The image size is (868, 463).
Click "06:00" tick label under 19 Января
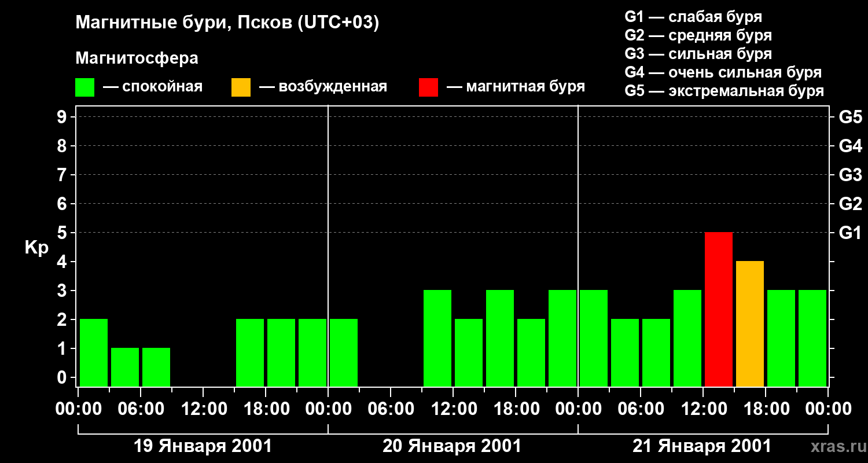click(x=141, y=409)
